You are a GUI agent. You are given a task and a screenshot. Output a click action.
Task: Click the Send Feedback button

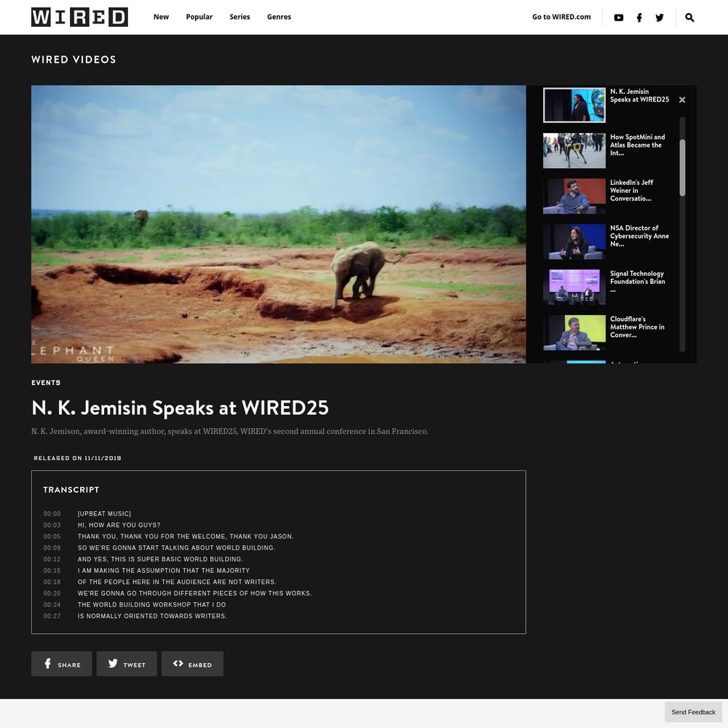693,712
